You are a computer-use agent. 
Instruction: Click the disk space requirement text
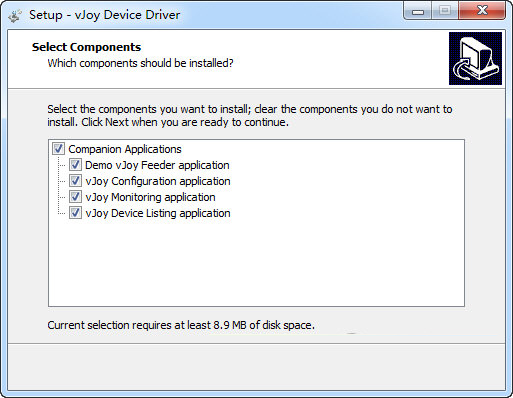coord(181,325)
